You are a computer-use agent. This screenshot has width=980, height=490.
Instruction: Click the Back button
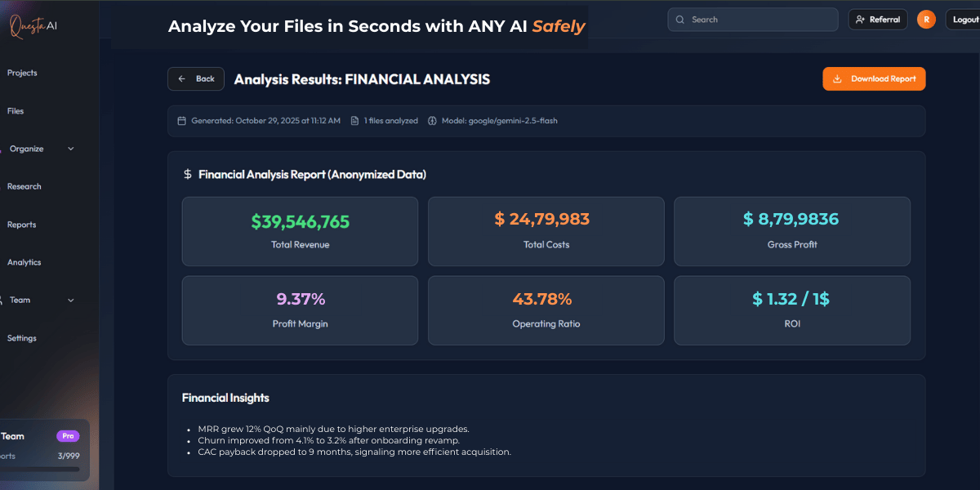196,79
